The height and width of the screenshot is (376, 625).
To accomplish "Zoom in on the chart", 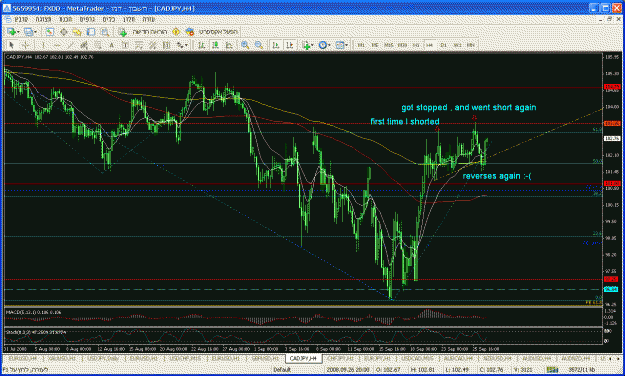I will (x=245, y=45).
